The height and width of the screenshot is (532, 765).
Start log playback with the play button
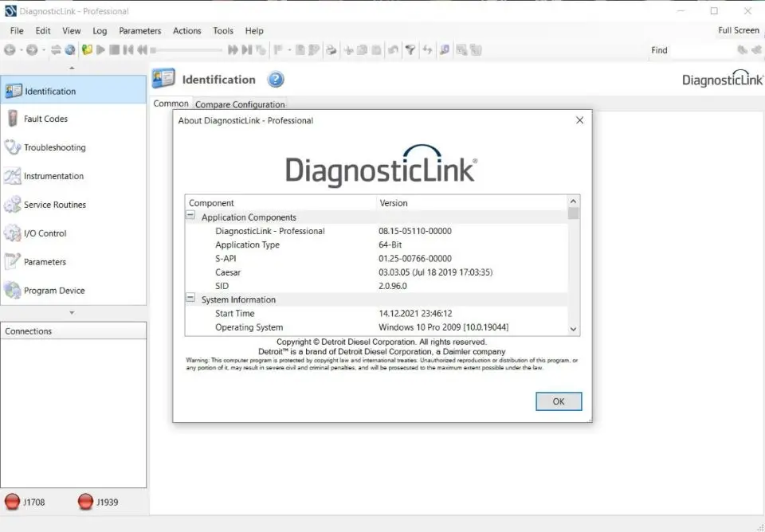pyautogui.click(x=100, y=49)
